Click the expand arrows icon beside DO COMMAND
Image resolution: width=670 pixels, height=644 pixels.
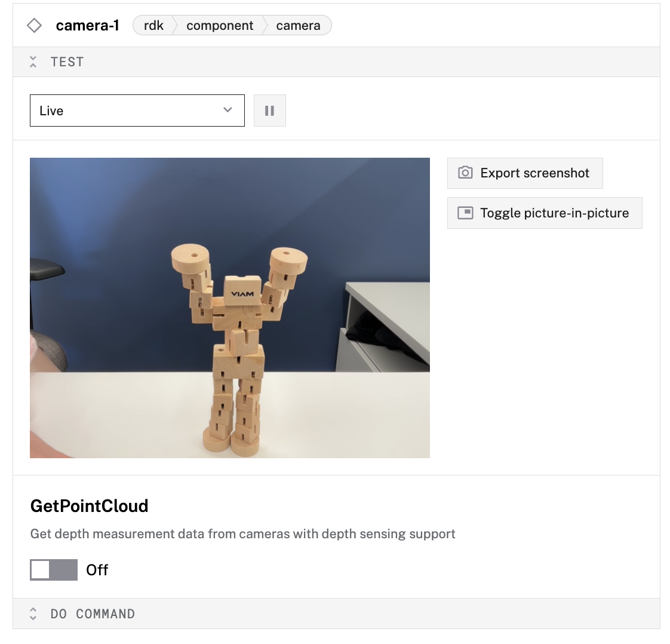pos(33,614)
